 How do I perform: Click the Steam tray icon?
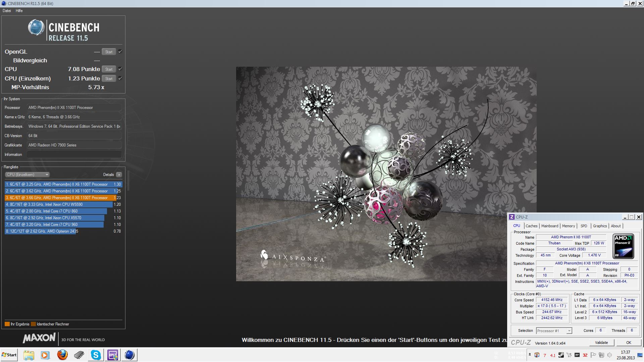pyautogui.click(x=561, y=355)
